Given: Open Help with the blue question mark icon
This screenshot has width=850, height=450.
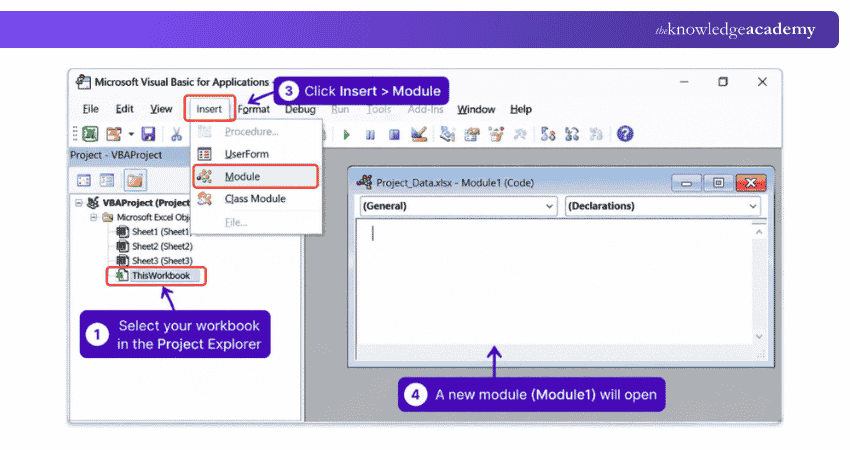Looking at the screenshot, I should [x=625, y=134].
